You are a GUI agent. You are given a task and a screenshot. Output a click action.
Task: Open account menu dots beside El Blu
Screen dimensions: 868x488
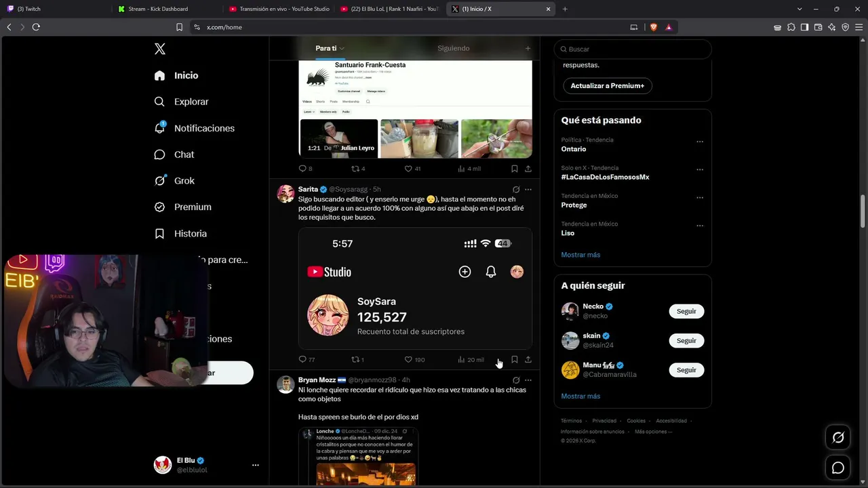click(256, 465)
